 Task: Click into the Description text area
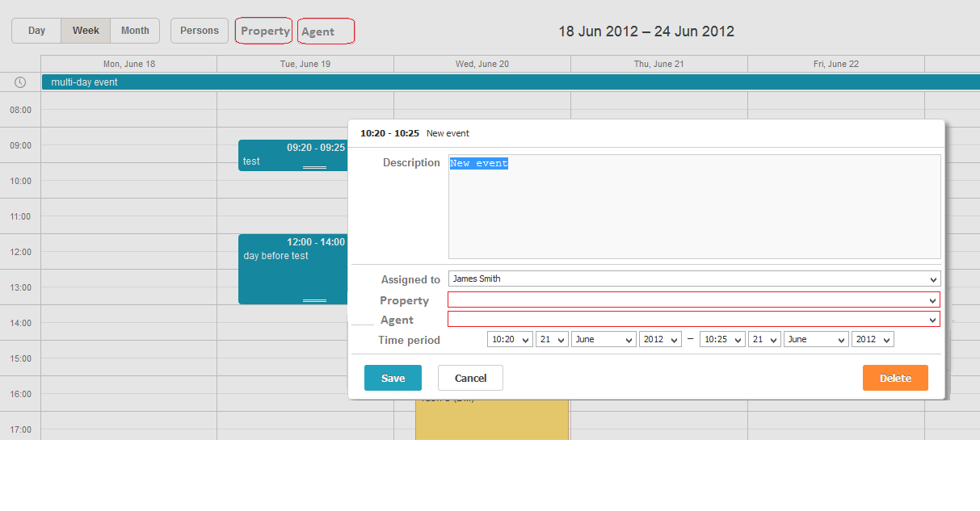click(x=695, y=207)
